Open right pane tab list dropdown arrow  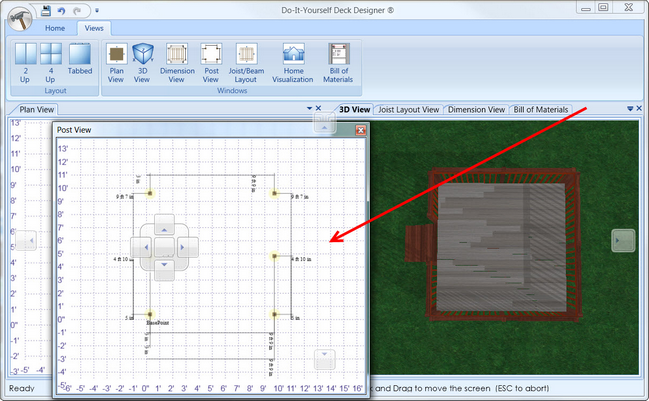pos(630,109)
